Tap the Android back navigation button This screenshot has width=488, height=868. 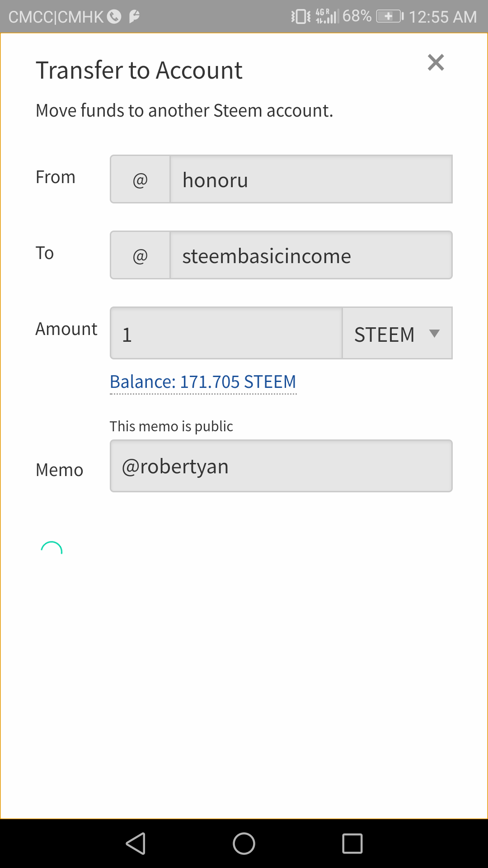[x=136, y=844]
